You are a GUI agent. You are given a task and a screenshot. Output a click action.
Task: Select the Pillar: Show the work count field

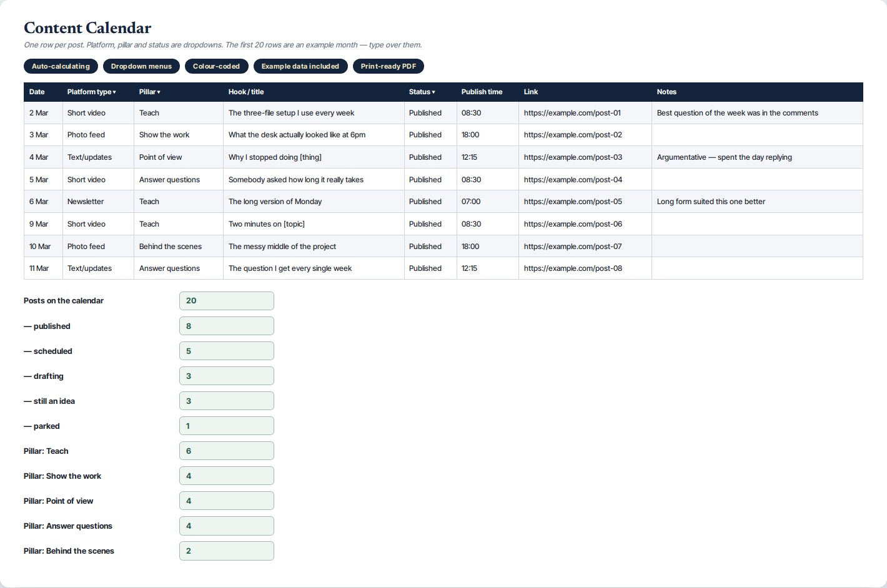(x=227, y=476)
